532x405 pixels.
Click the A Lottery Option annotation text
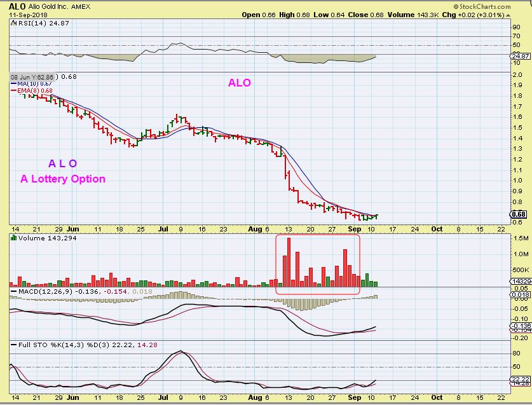click(63, 179)
